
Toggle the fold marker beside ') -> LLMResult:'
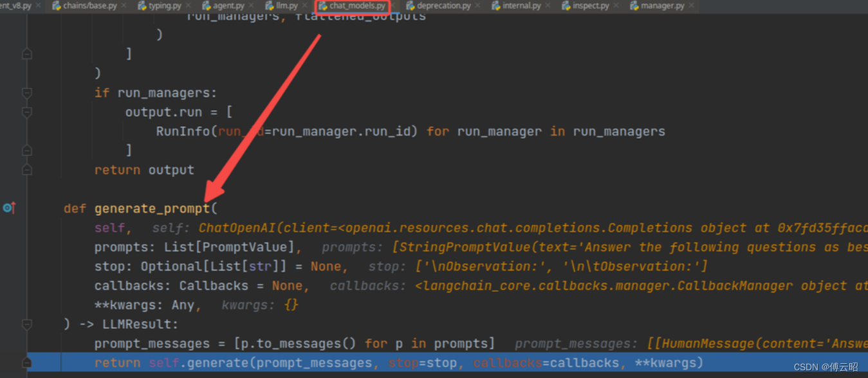click(x=27, y=325)
